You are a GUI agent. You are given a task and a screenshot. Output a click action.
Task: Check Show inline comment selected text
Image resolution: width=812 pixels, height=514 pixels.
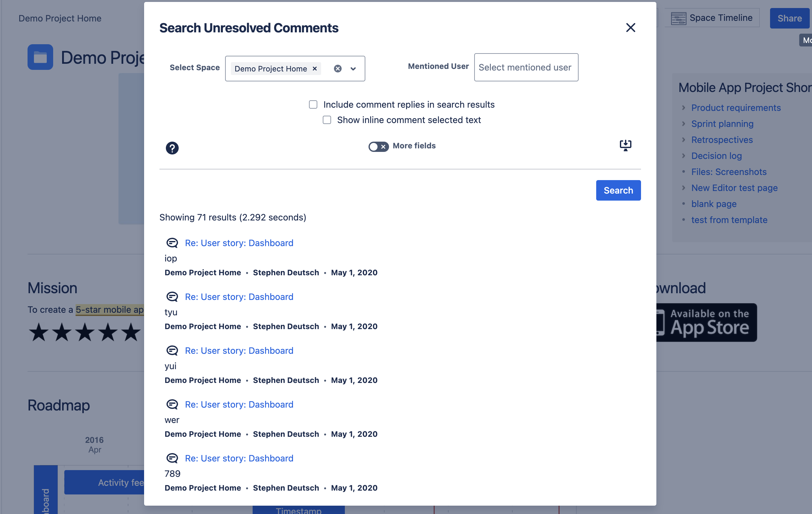click(327, 120)
